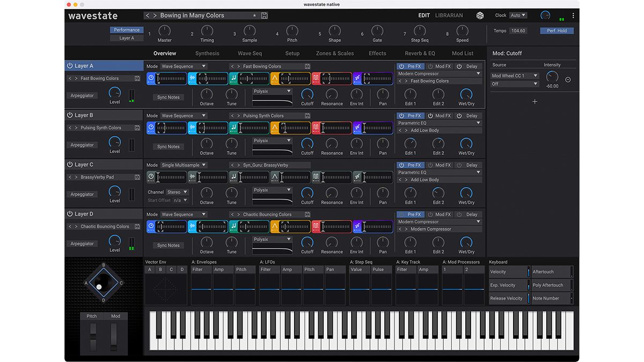This screenshot has height=362, width=644.
Task: Click Layer B Pitch lane note icon
Action: (233, 128)
